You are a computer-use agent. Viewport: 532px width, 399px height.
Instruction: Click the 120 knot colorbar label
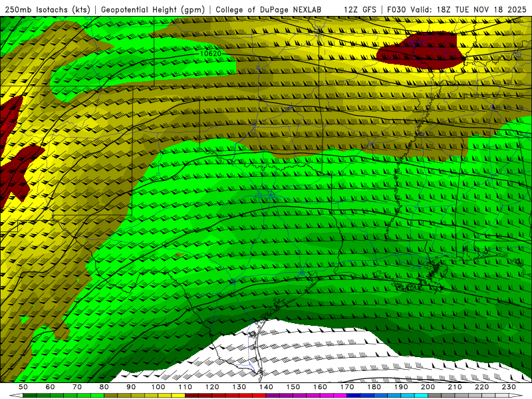[212, 387]
